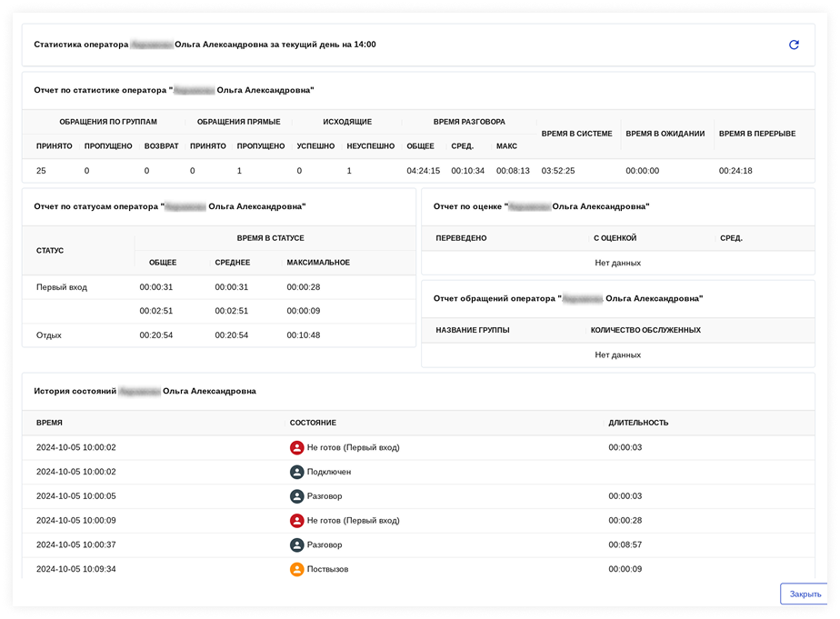Click the refresh statistics icon
The image size is (840, 619).
(794, 45)
